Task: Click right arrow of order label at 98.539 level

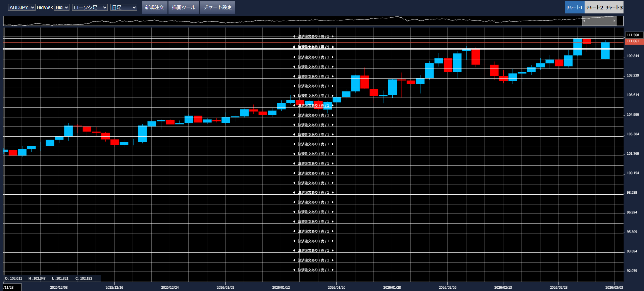Action: coord(333,193)
